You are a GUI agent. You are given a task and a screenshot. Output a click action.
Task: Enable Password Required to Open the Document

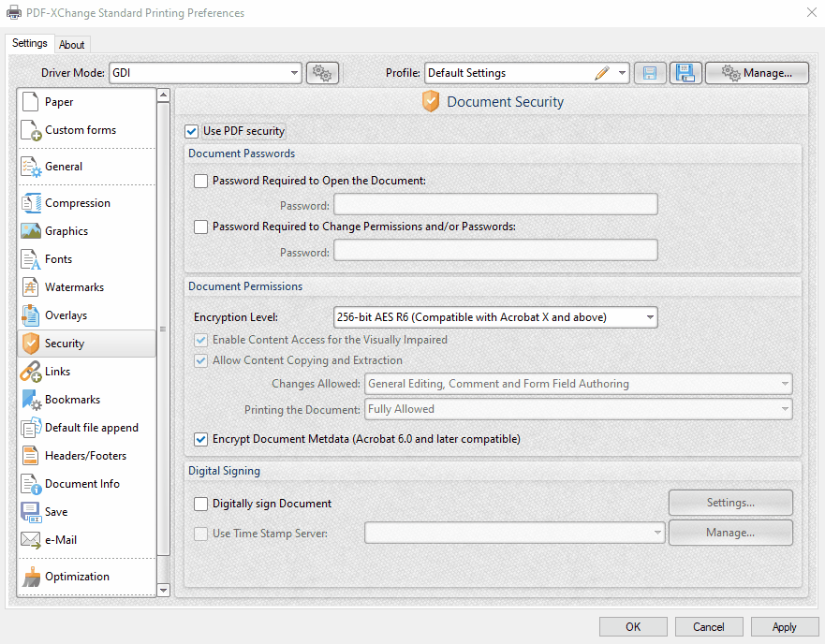tap(200, 180)
